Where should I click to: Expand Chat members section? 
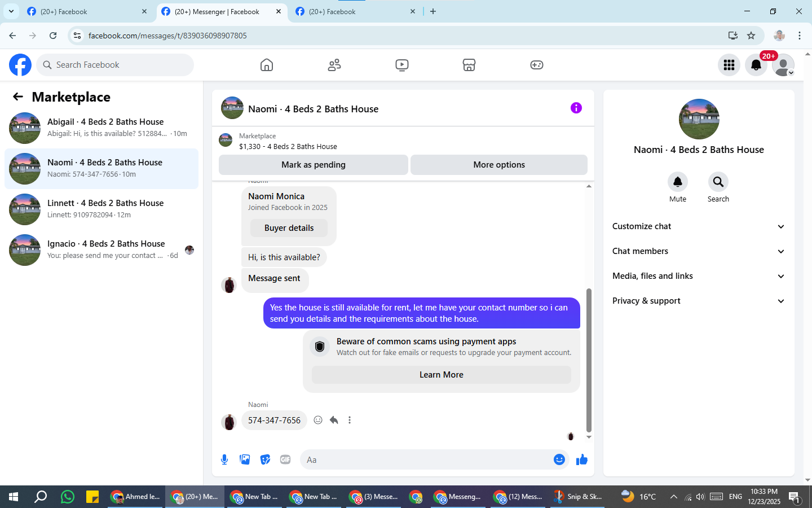699,251
